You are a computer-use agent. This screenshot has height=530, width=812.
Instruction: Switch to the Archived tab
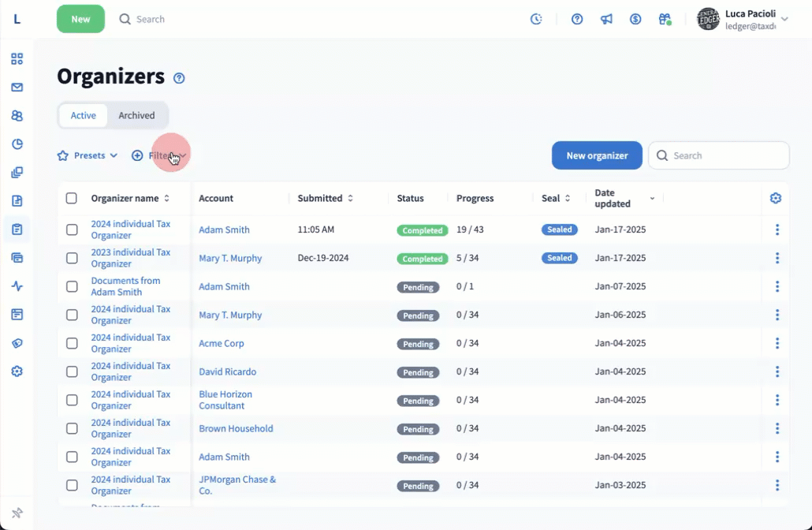[x=136, y=115]
